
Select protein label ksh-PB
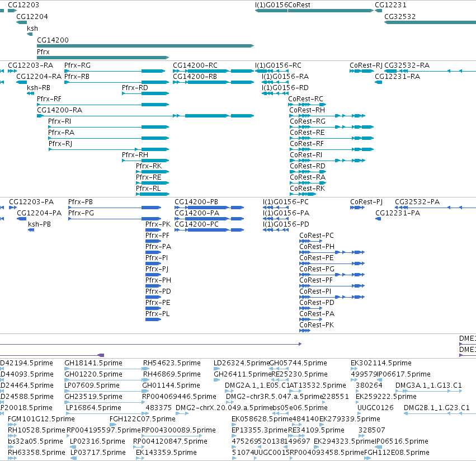(x=40, y=224)
